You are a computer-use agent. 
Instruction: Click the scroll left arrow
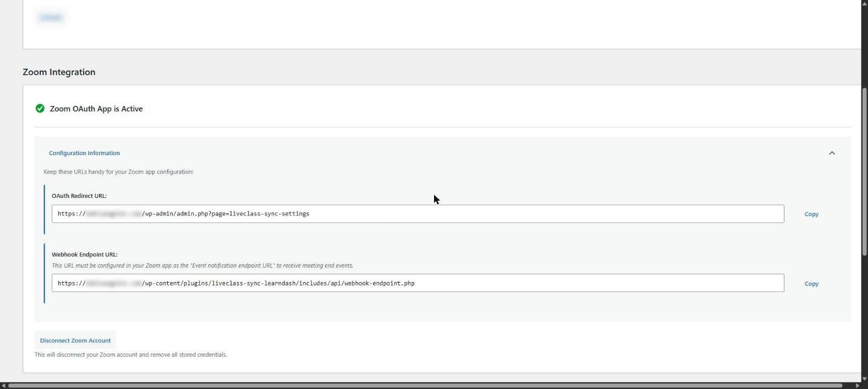[x=3, y=386]
